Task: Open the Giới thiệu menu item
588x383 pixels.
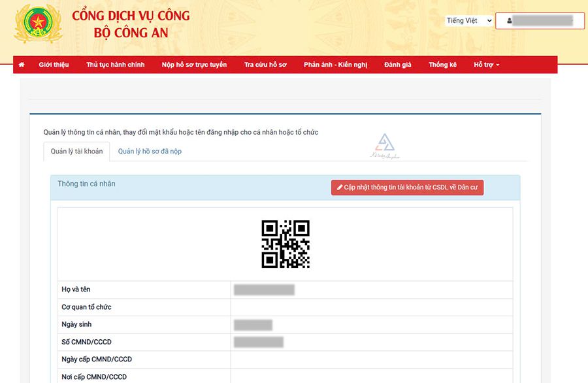Action: pos(54,65)
